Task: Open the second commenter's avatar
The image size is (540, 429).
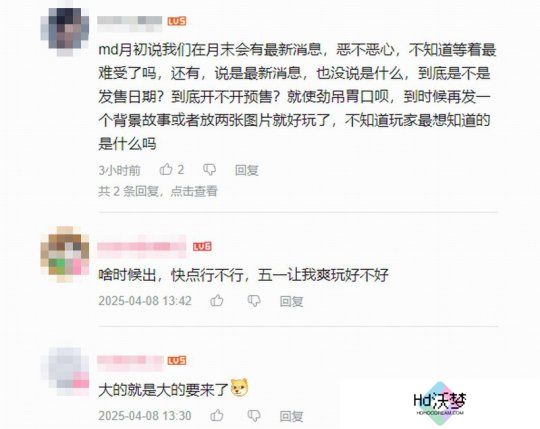Action: pos(65,254)
